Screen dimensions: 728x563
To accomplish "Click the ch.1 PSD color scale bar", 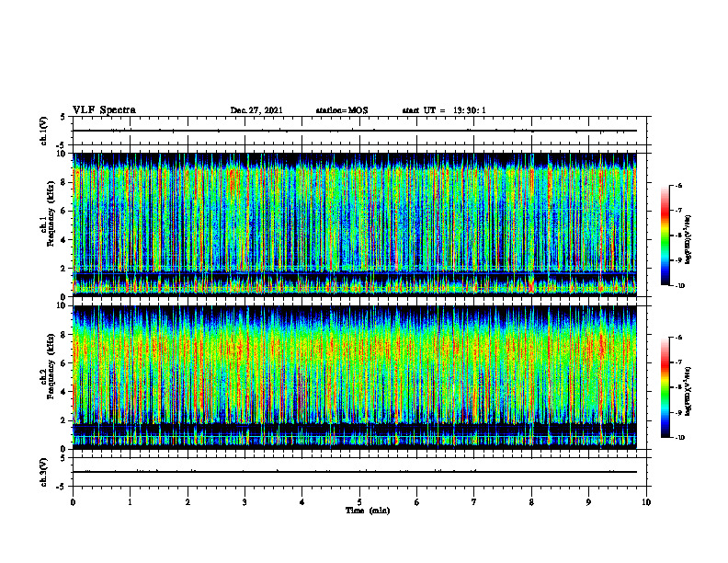I will click(x=665, y=236).
